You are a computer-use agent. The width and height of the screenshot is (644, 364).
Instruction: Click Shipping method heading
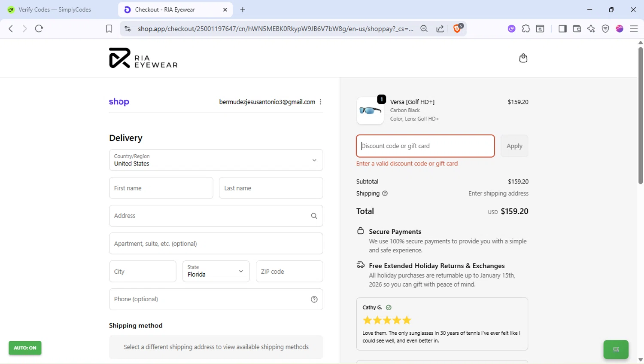click(x=136, y=325)
